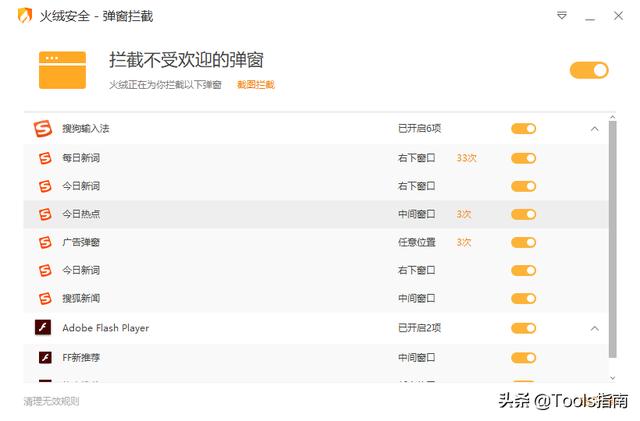Click 中间窗口 in the 今日热点 row
Image resolution: width=640 pixels, height=421 pixels.
coord(417,214)
